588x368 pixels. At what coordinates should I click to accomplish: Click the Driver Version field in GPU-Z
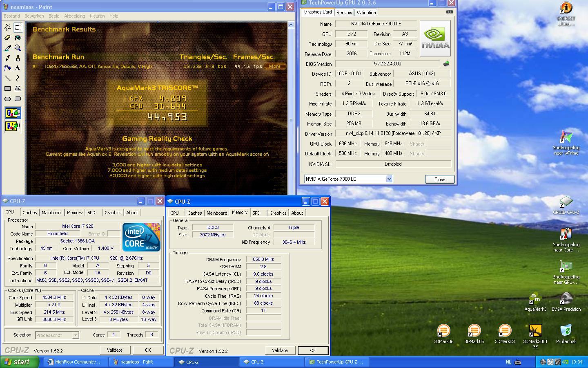(393, 133)
